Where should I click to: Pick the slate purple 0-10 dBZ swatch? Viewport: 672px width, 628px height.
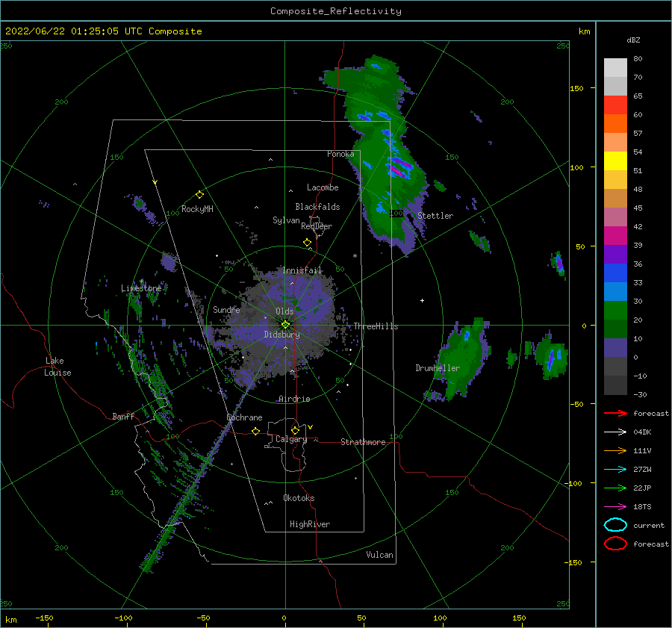(x=615, y=348)
